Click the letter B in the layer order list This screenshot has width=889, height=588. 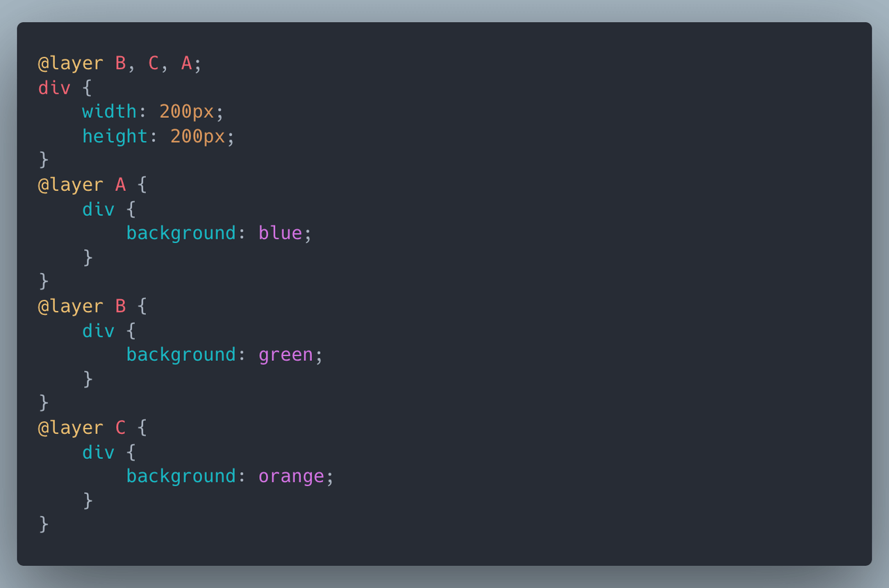tap(120, 63)
